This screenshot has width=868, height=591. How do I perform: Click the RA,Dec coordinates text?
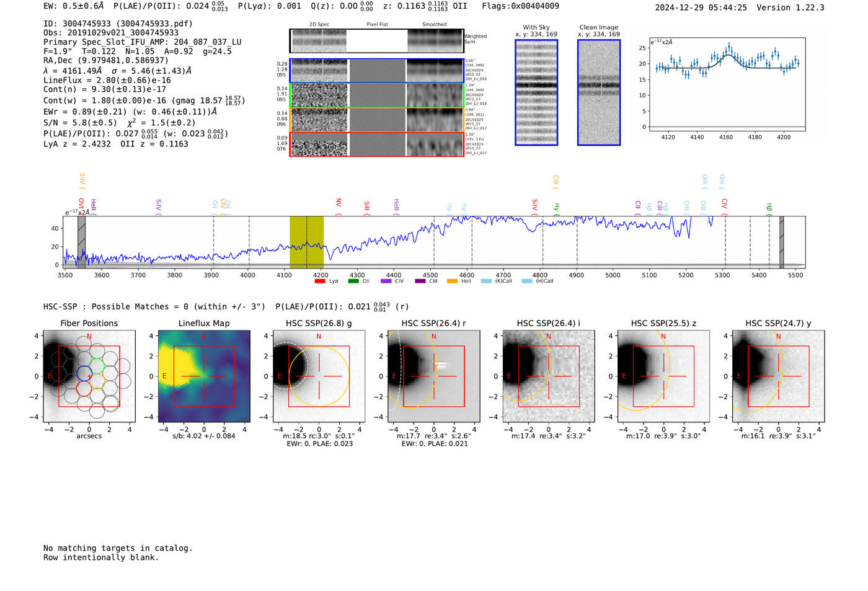tap(106, 60)
